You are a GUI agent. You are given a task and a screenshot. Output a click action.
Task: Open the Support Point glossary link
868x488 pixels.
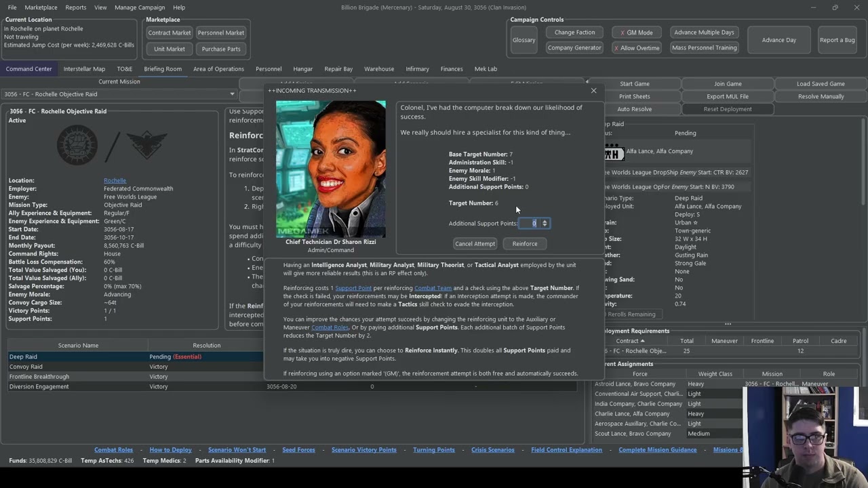(353, 288)
